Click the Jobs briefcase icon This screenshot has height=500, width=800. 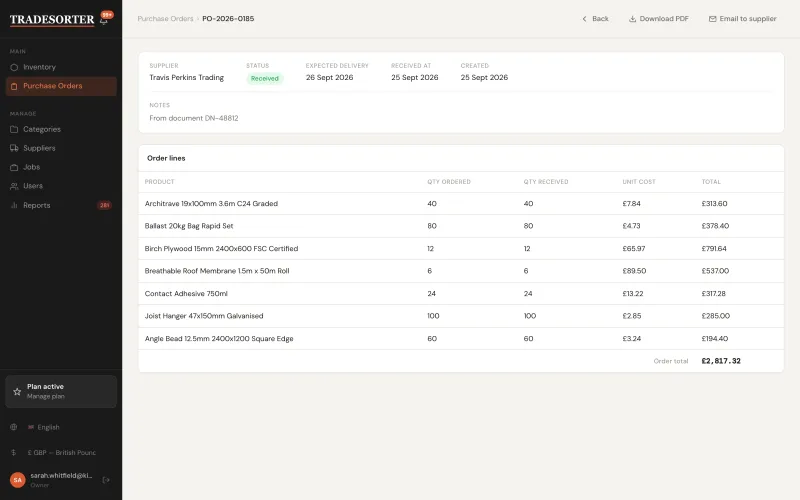tap(14, 167)
